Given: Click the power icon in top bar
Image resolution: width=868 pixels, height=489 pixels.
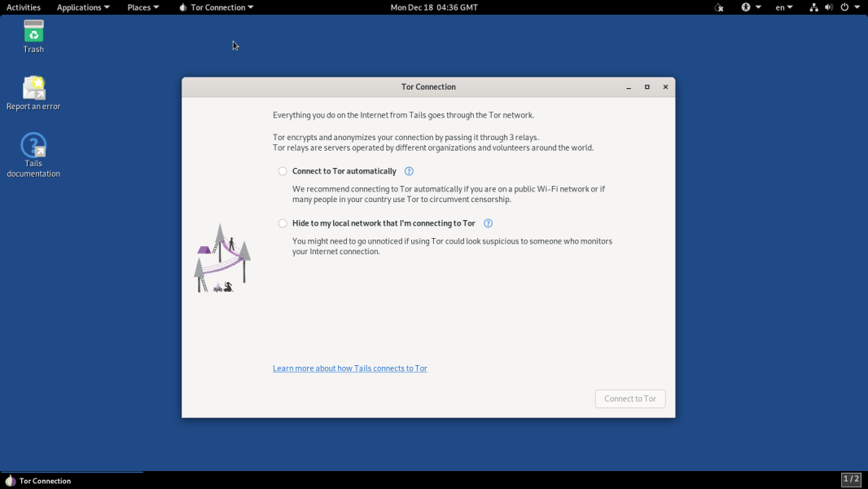Looking at the screenshot, I should 844,7.
